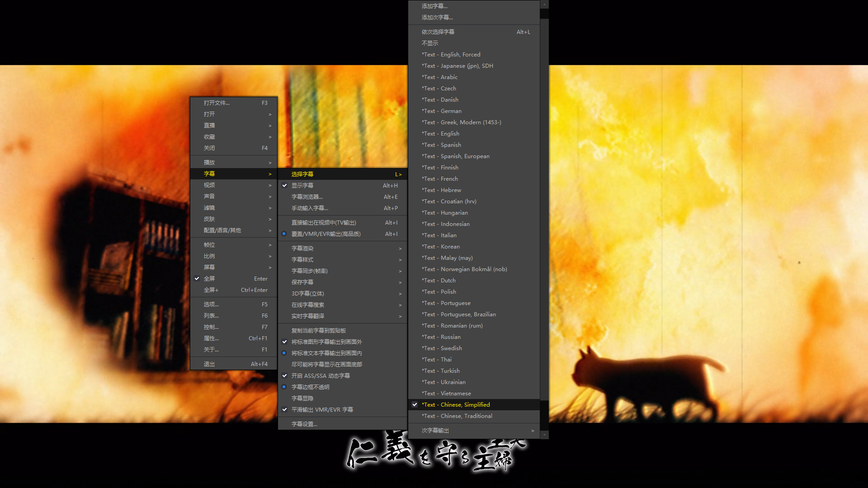The height and width of the screenshot is (488, 868).
Task: Click 依次选择字幕 item
Action: coord(474,32)
